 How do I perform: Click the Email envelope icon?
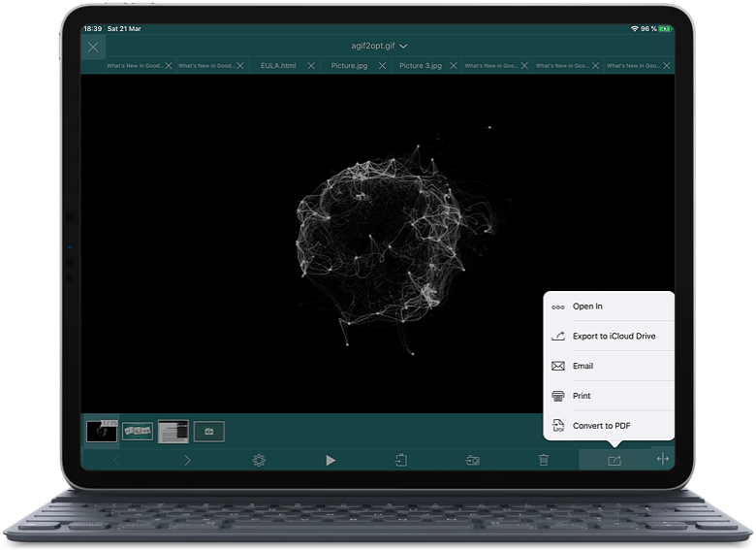[558, 367]
